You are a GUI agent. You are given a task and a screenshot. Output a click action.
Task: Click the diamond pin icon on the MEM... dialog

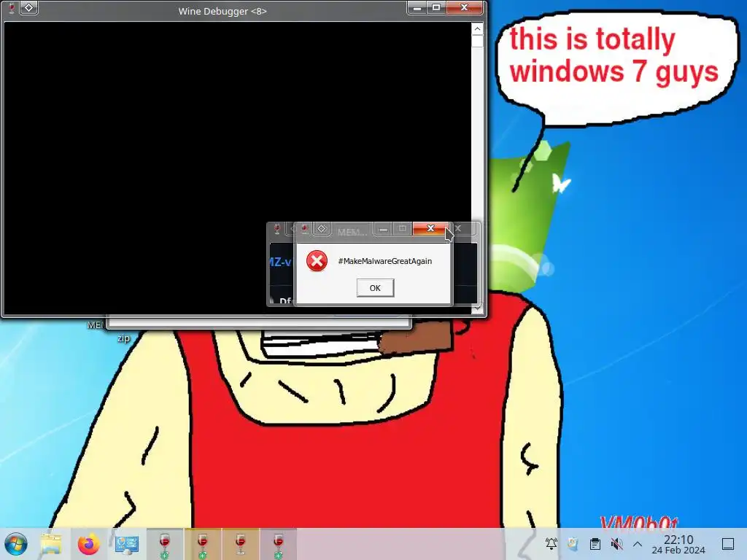pyautogui.click(x=322, y=229)
